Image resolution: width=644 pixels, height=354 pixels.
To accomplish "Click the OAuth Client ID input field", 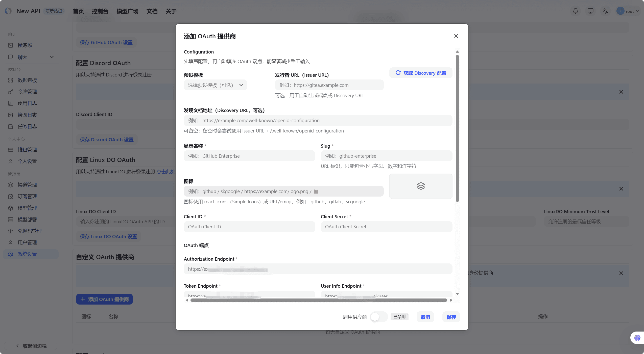I will (249, 227).
